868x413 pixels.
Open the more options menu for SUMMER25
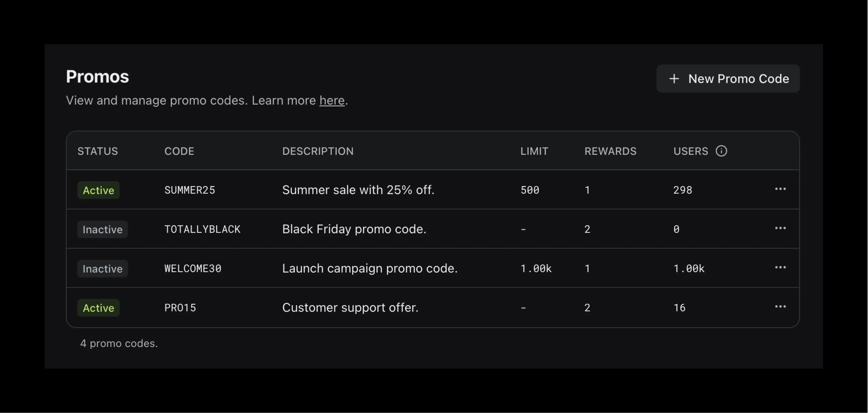[780, 189]
